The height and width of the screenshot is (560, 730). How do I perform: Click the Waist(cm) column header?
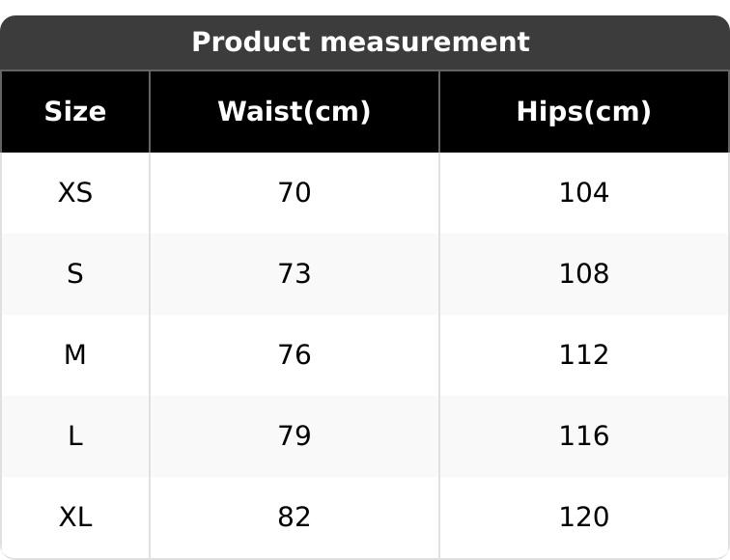(295, 112)
